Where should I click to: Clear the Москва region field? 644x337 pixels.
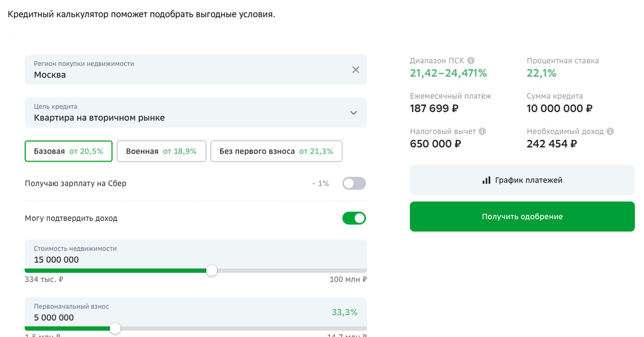(355, 70)
